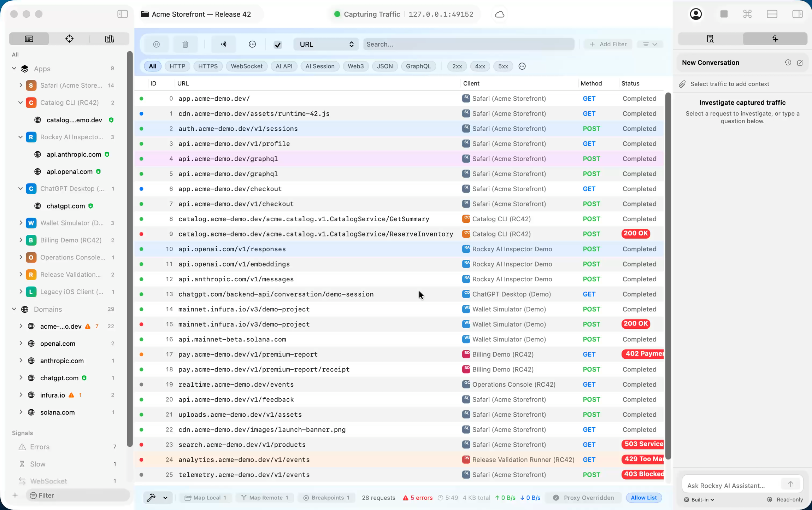812x510 pixels.
Task: Click the stop square icon
Action: [724, 14]
